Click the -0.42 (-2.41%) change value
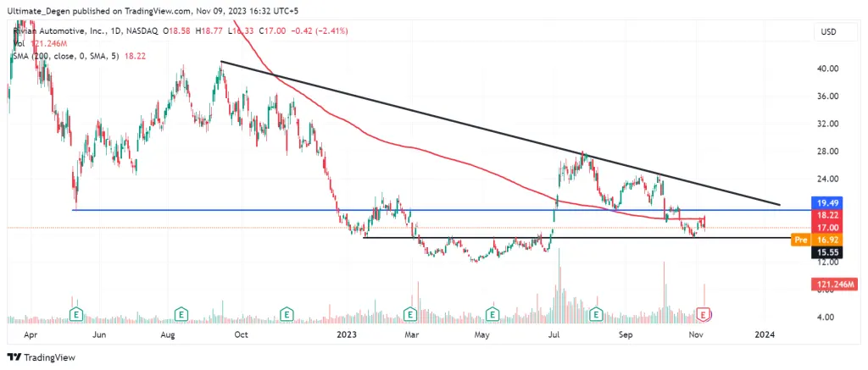 pyautogui.click(x=319, y=31)
